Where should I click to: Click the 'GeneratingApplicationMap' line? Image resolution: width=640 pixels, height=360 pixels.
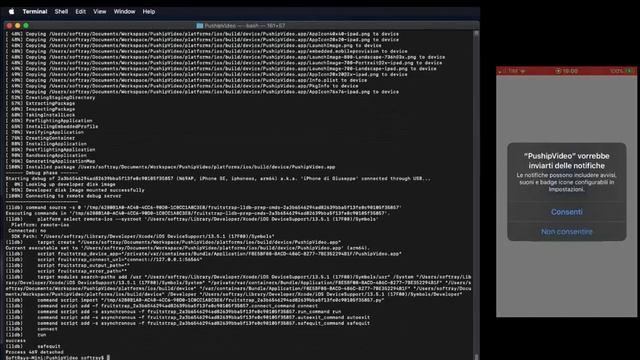50,161
